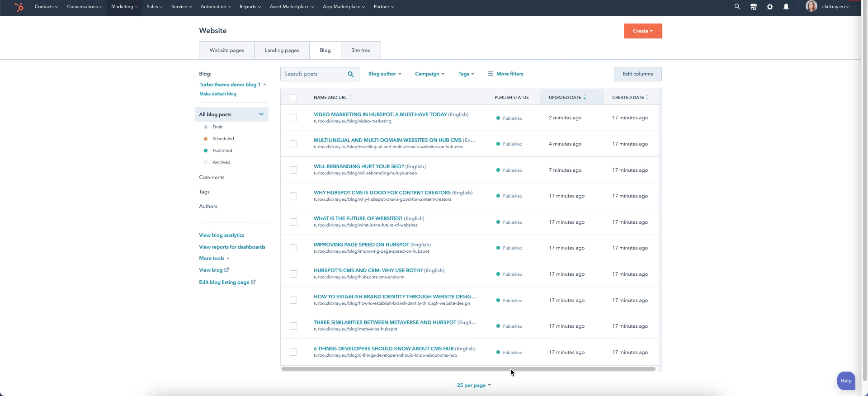Open the Conversations menu
Viewport: 868px width, 396px height.
coord(85,7)
